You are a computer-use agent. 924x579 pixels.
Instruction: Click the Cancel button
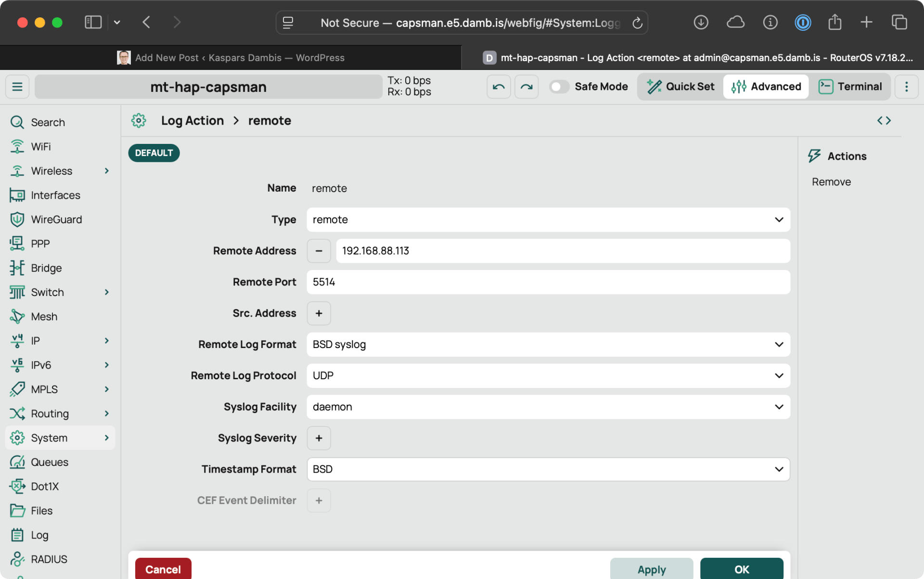[x=163, y=569]
